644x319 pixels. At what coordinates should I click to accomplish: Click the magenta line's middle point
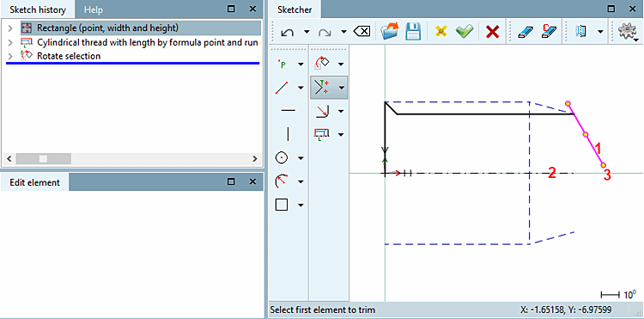(x=586, y=134)
